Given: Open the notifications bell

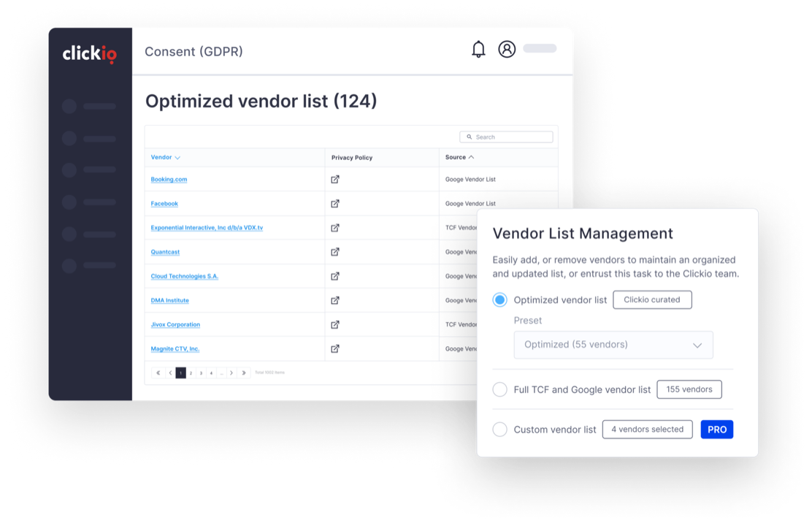Looking at the screenshot, I should point(478,49).
